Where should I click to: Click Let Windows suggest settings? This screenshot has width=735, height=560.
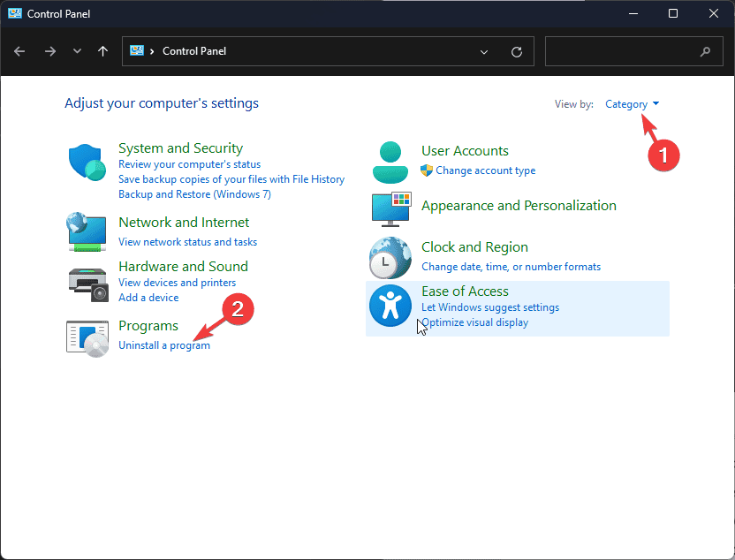(490, 307)
